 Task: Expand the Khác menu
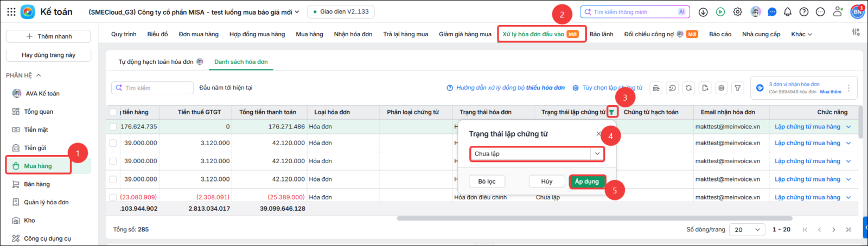801,34
